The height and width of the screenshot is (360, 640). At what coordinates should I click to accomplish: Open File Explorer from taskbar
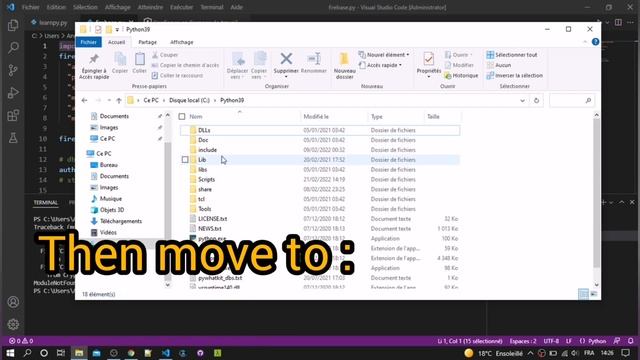point(79,353)
